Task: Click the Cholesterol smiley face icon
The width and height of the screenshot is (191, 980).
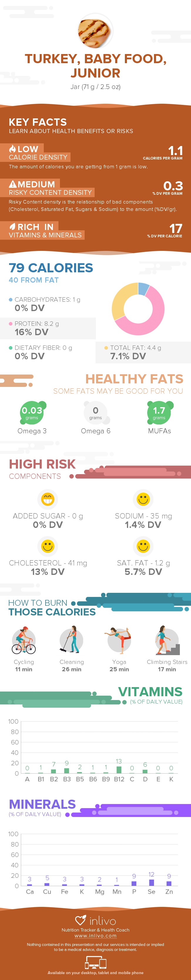Action: [x=48, y=546]
